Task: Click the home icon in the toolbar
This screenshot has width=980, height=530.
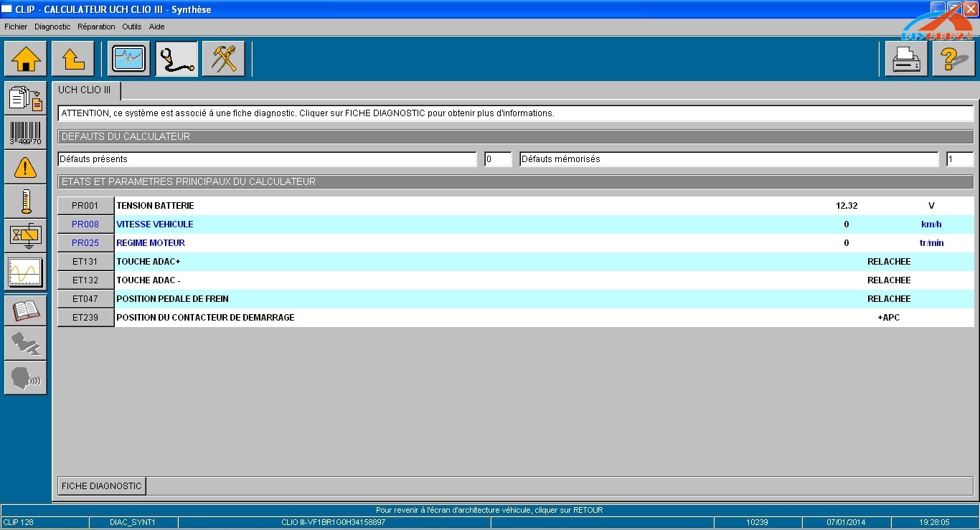Action: [x=26, y=59]
